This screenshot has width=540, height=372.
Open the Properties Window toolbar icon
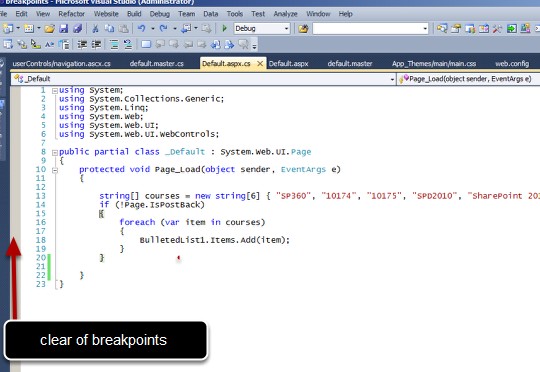click(456, 28)
